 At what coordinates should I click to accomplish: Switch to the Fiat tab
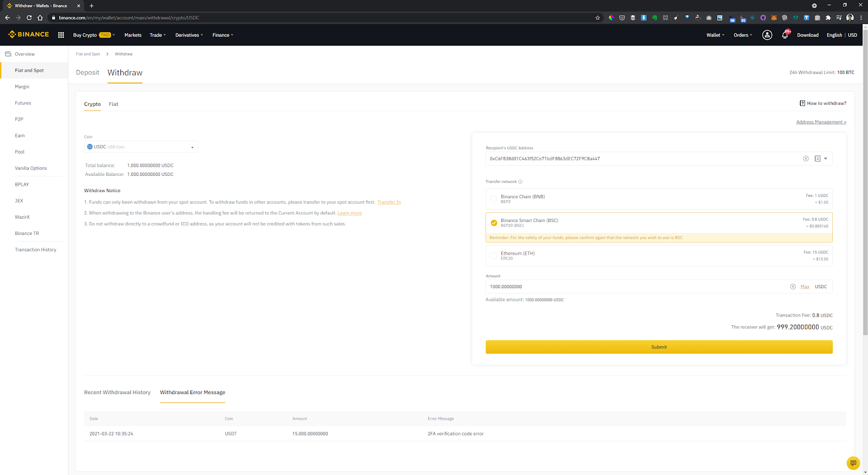(113, 104)
